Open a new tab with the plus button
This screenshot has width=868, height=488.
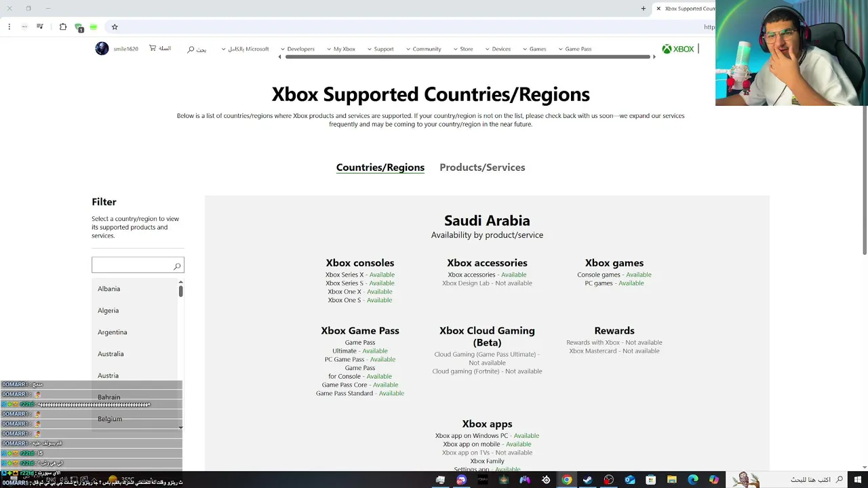pos(643,9)
